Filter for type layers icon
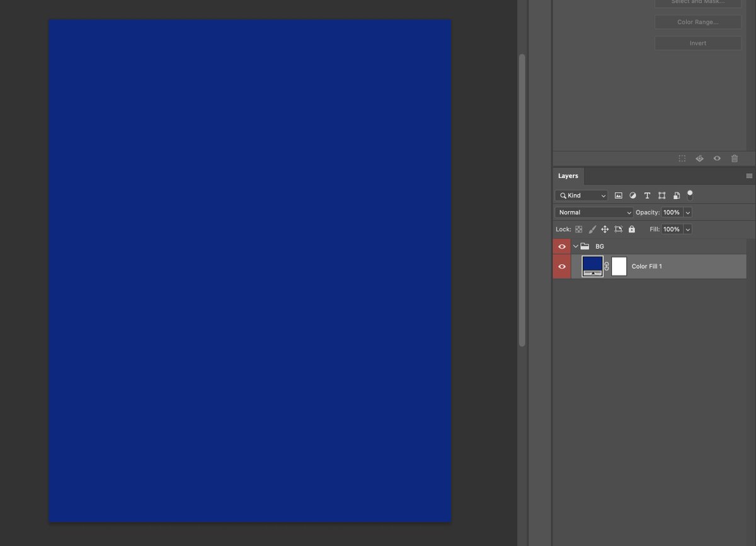This screenshot has height=546, width=756. coord(647,195)
